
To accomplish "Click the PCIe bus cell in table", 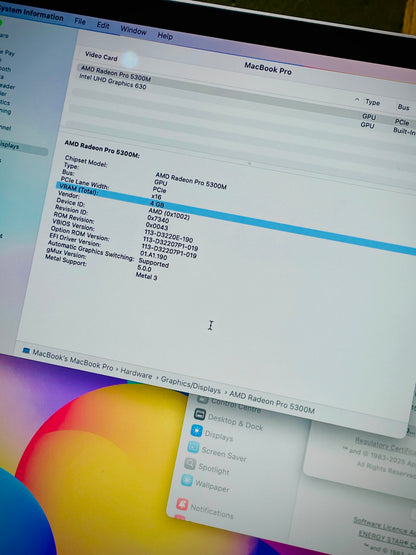I will (402, 122).
